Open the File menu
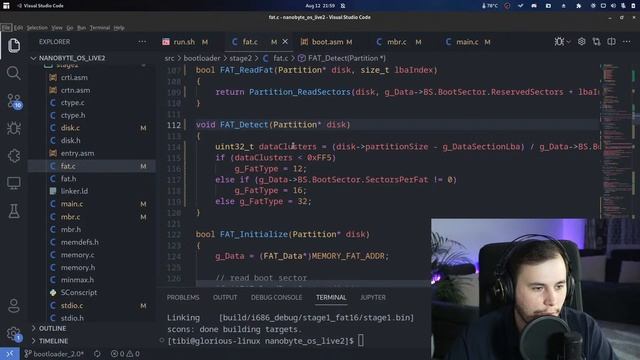The image size is (640, 360). [6, 28]
